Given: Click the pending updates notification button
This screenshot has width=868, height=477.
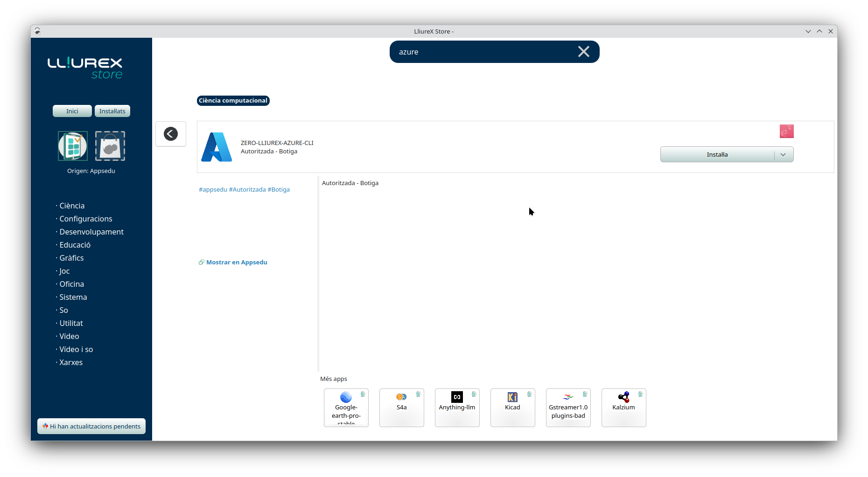Looking at the screenshot, I should click(x=91, y=426).
